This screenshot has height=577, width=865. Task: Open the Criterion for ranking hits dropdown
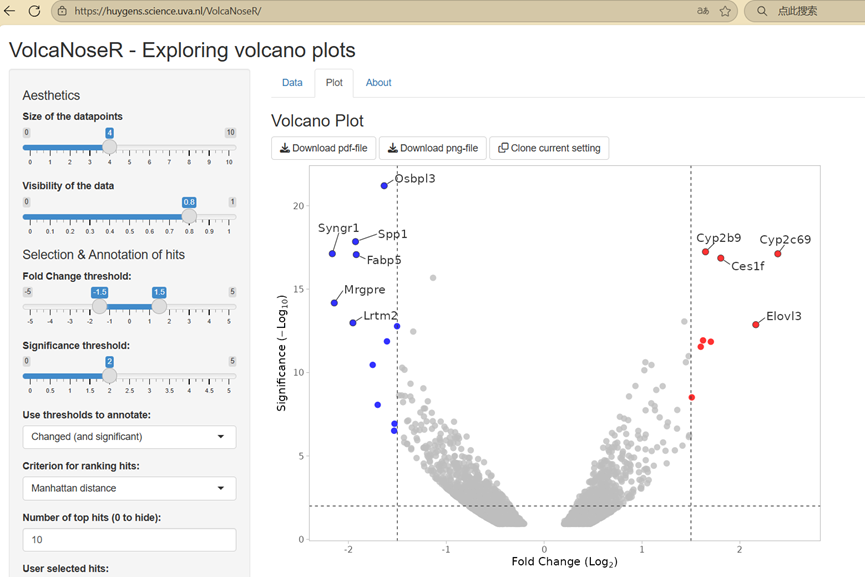(129, 488)
